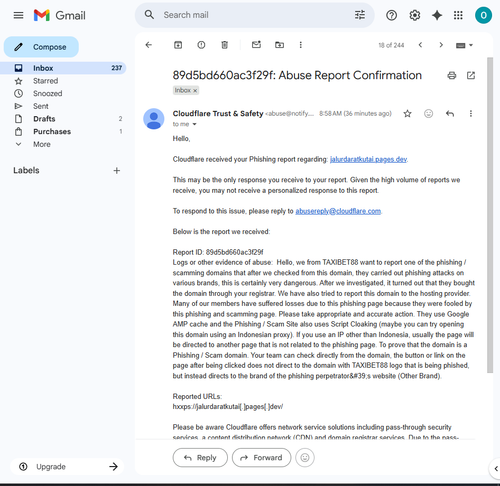The image size is (500, 486).
Task: Remove the Inbox label tag
Action: click(x=195, y=90)
